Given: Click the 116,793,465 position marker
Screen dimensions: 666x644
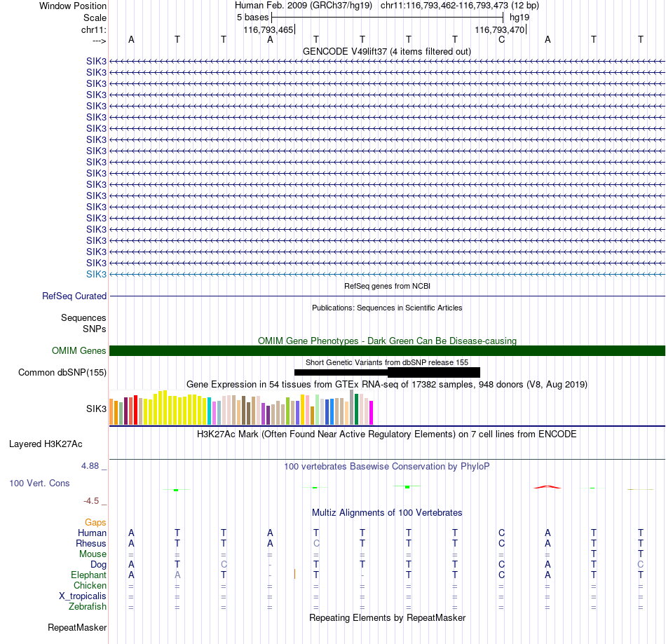Looking at the screenshot, I should tap(269, 29).
